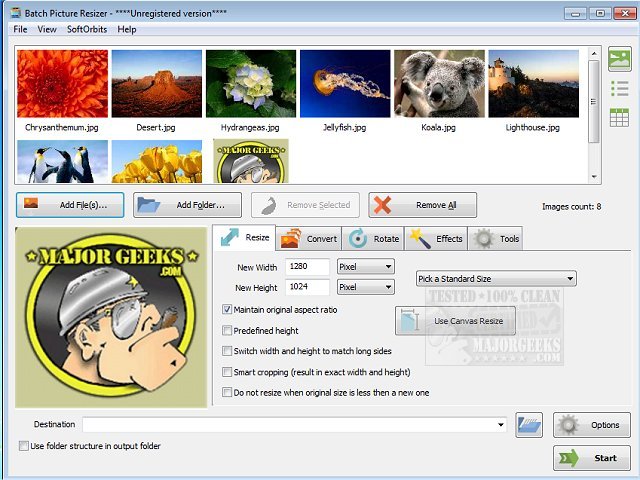
Task: Open the Help menu
Action: [127, 29]
